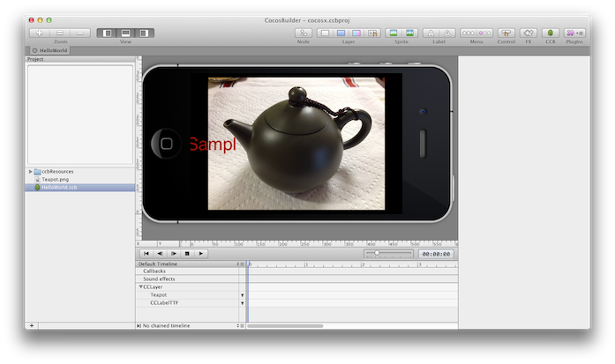Open the Plugins toolbar menu
Viewport: 615px width, 364px height.
pos(574,33)
